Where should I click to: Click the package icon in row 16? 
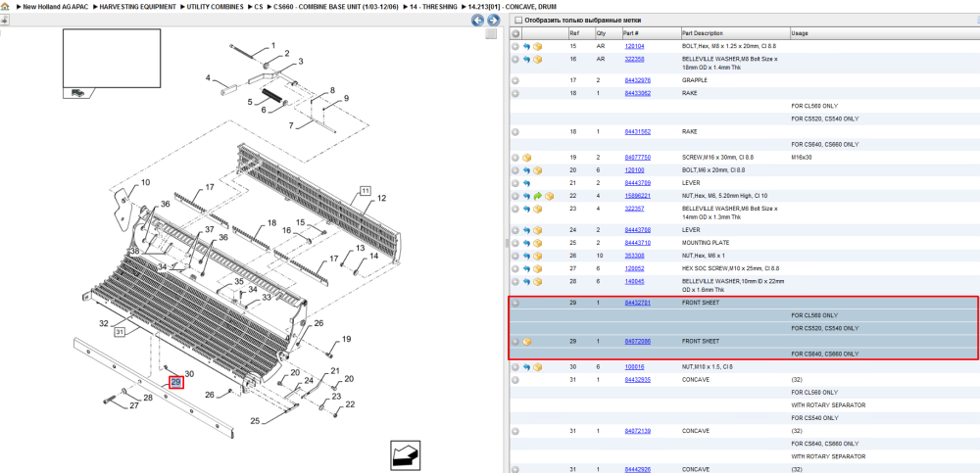[x=537, y=60]
